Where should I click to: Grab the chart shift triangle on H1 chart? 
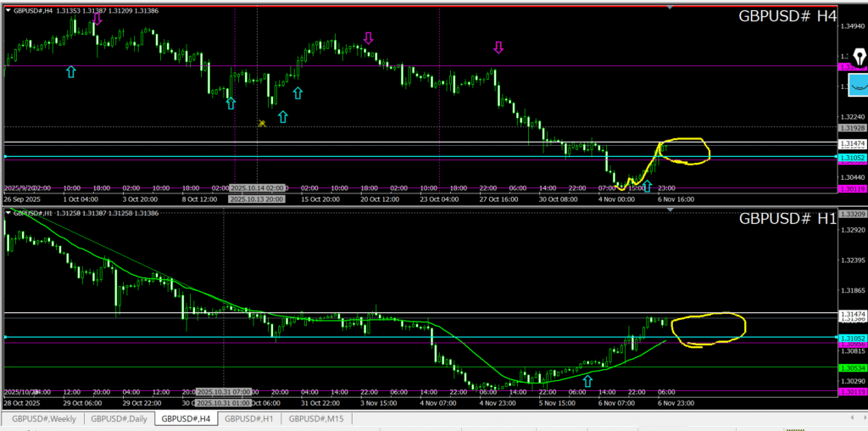[x=670, y=210]
